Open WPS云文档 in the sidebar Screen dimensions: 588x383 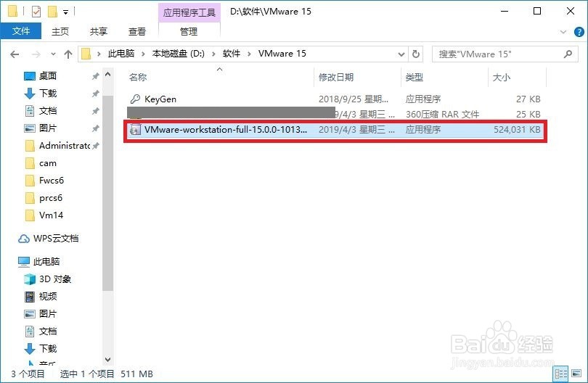55,239
